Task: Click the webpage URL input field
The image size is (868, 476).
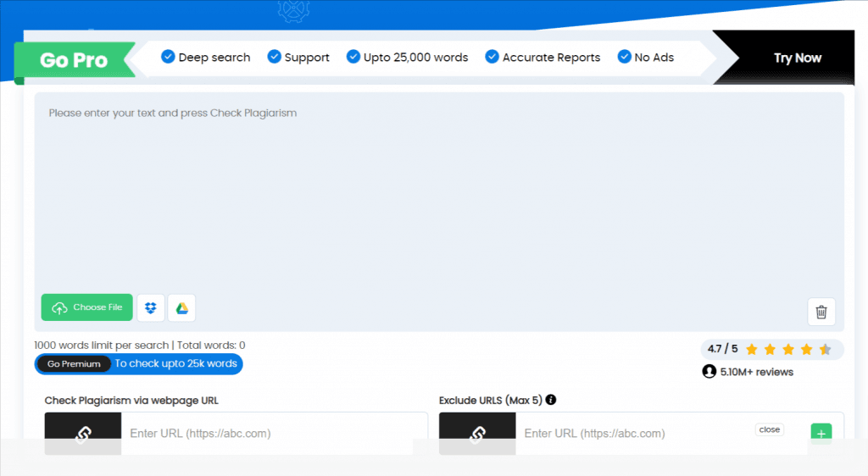Action: [274, 434]
